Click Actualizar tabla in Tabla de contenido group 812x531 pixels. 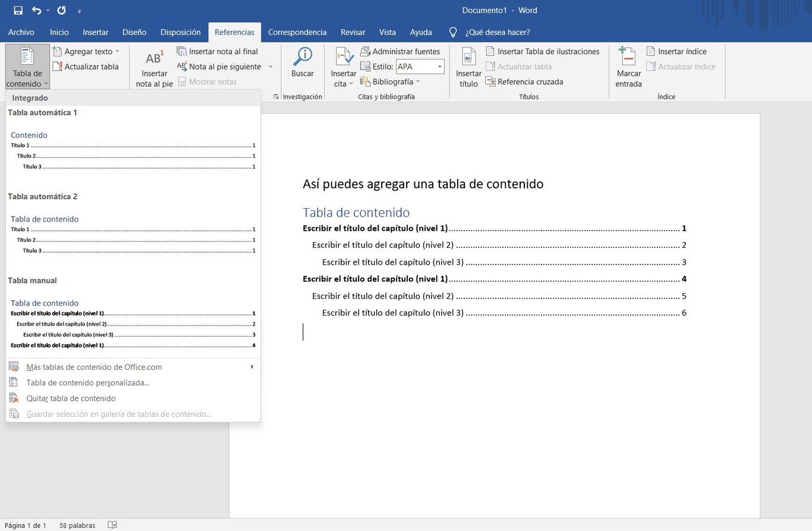click(x=87, y=66)
